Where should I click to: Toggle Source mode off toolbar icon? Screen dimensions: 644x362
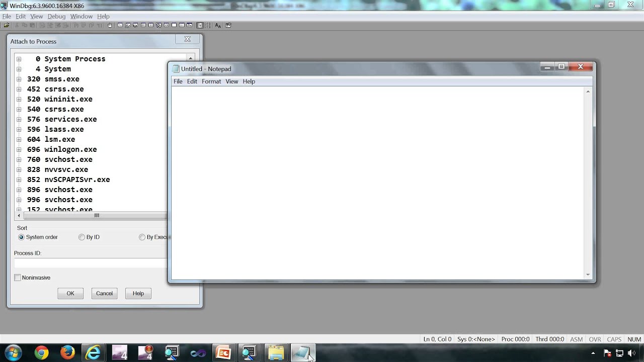[x=207, y=25]
